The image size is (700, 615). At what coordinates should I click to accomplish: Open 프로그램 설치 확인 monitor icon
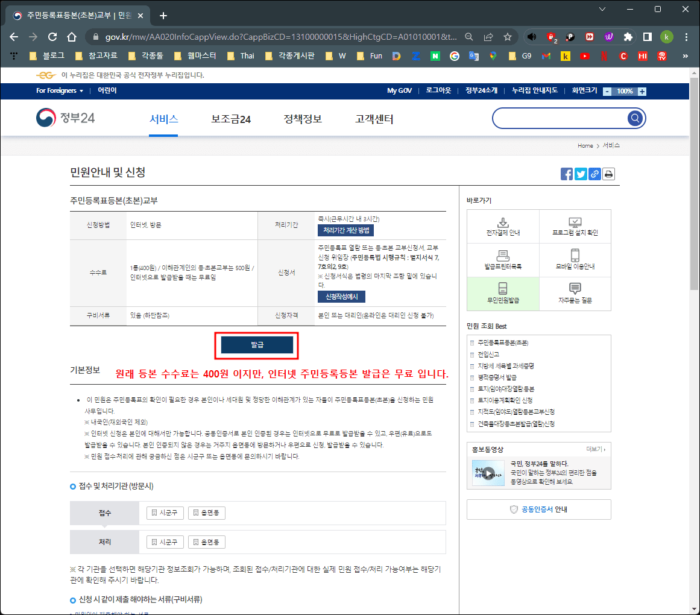coord(575,222)
